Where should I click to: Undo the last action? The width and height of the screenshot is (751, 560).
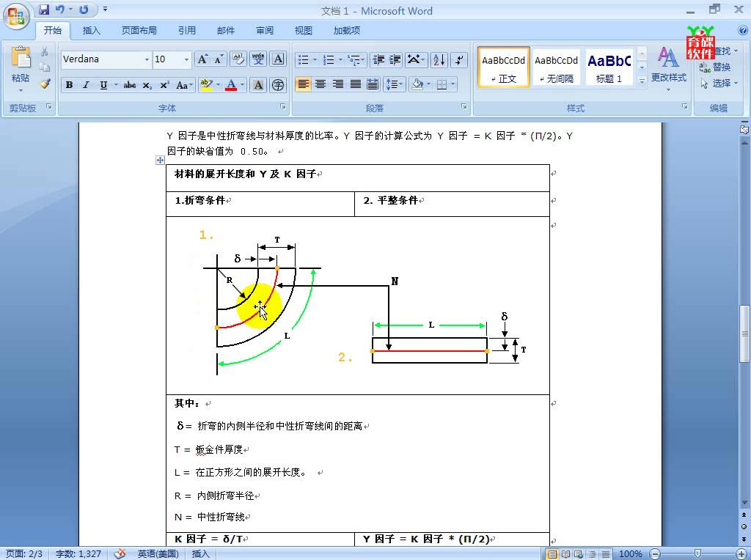coord(60,10)
